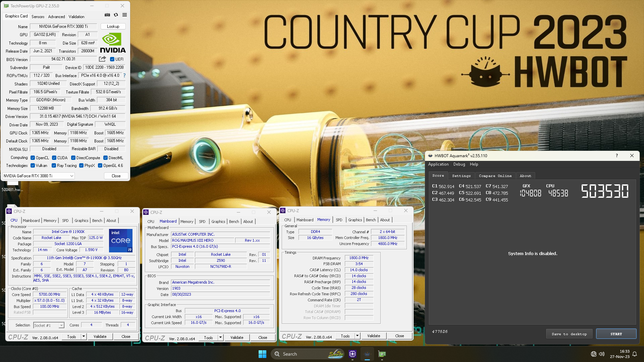Open the Socket #1 selection dropdown
This screenshot has width=644, height=362.
[x=49, y=325]
